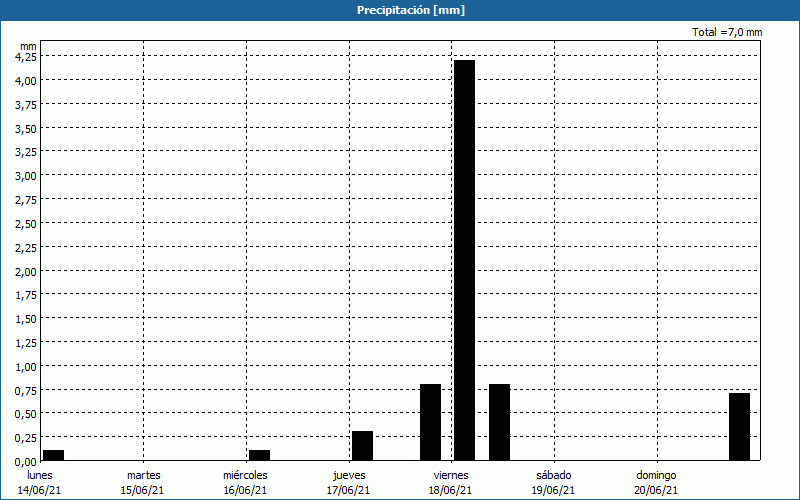Click the 0,00 axis value
800x500 pixels.
[26, 462]
